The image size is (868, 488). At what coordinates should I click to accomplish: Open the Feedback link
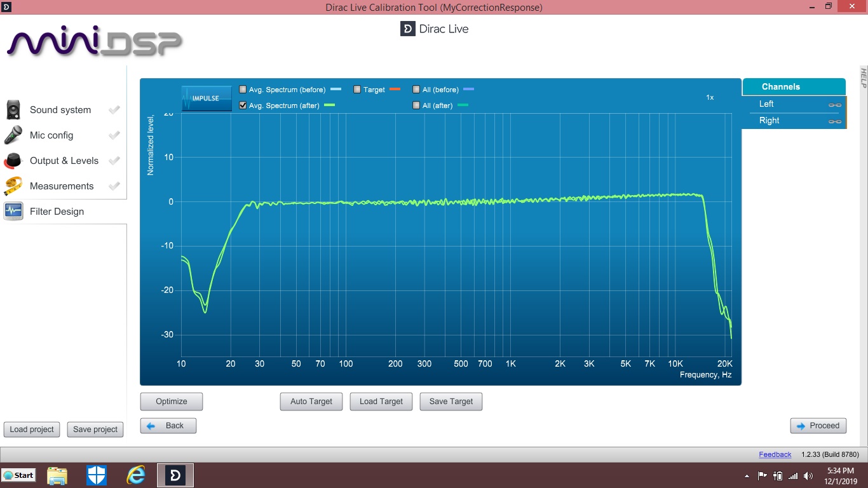(x=775, y=455)
